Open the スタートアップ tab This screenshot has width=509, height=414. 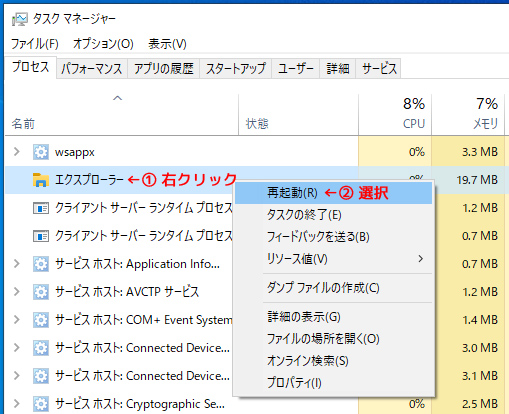click(236, 69)
